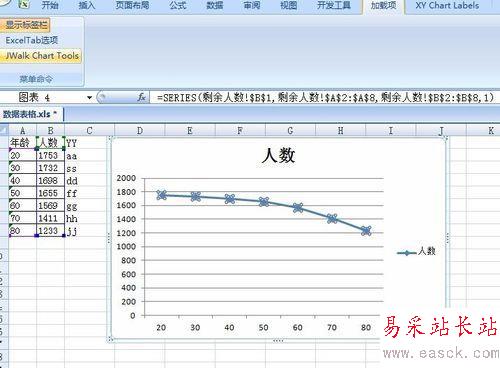
Task: Click the chart's bottom-edge resize handle
Action: [x=278, y=341]
